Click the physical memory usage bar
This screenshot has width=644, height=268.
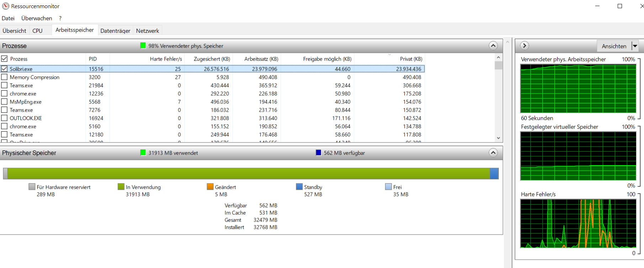point(251,174)
